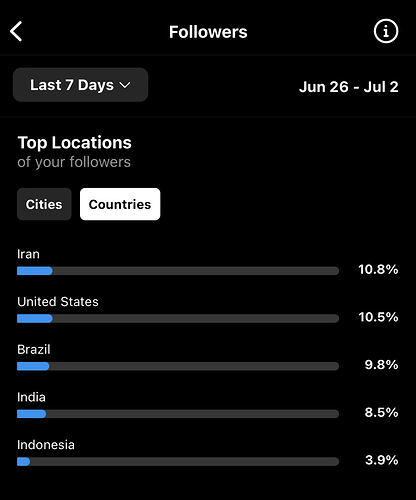The image size is (416, 500).
Task: Click the United States progress bar
Action: pyautogui.click(x=178, y=318)
